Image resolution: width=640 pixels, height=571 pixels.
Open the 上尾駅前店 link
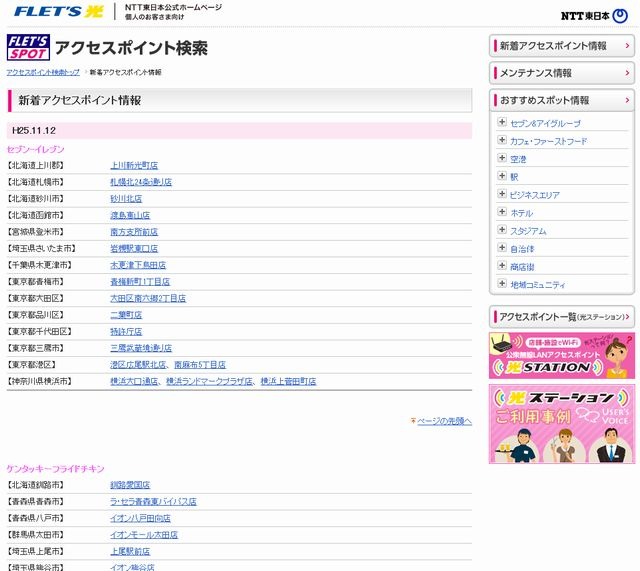click(130, 551)
